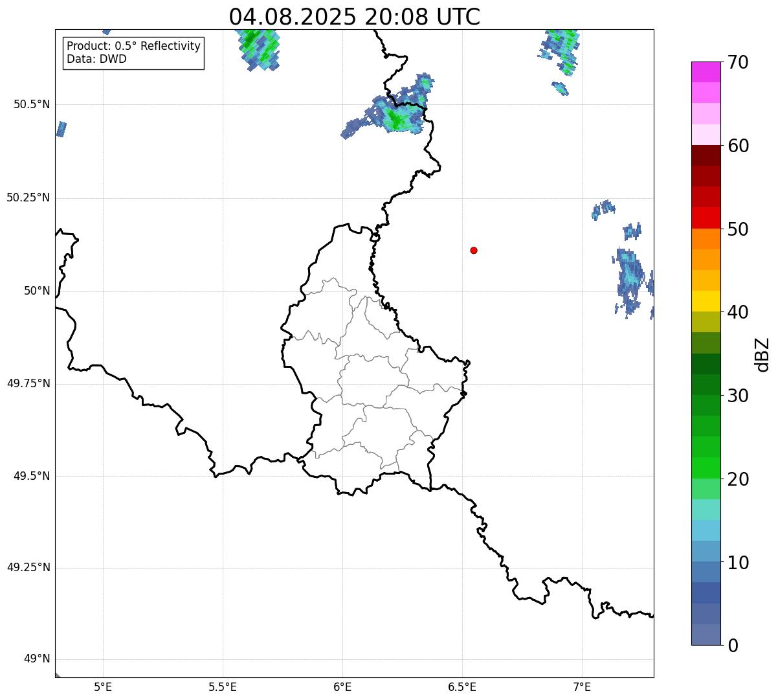Select the 50 tick label on the colorbar

coord(737,229)
